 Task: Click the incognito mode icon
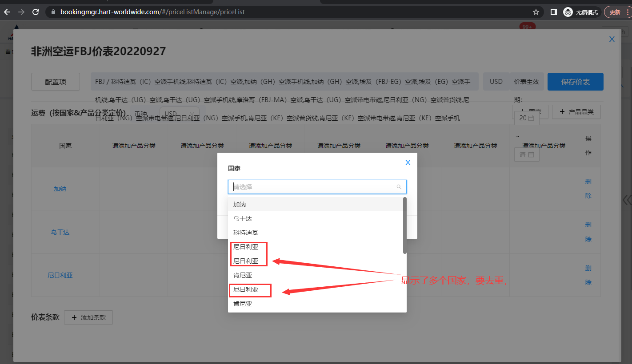(x=568, y=12)
